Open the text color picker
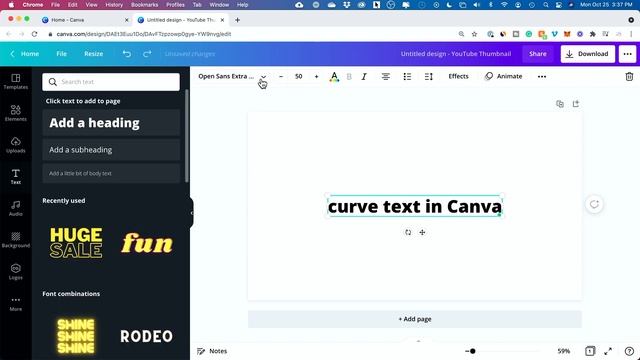 pyautogui.click(x=334, y=77)
